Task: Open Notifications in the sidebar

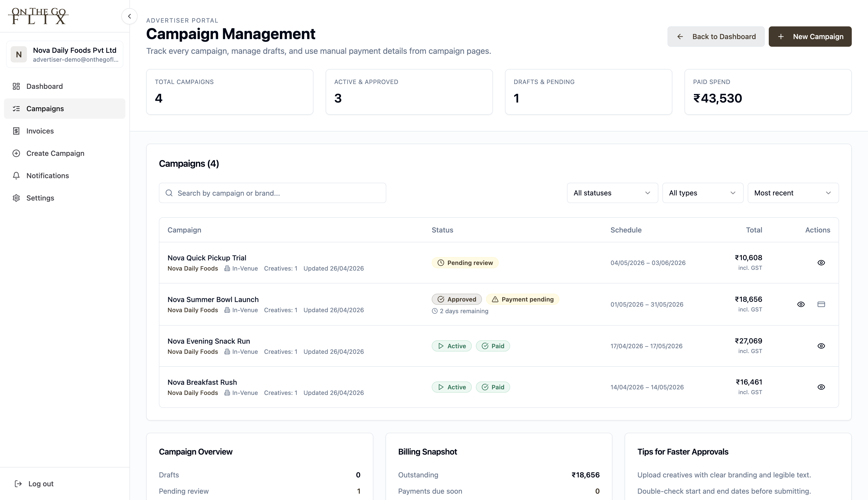Action: point(64,175)
